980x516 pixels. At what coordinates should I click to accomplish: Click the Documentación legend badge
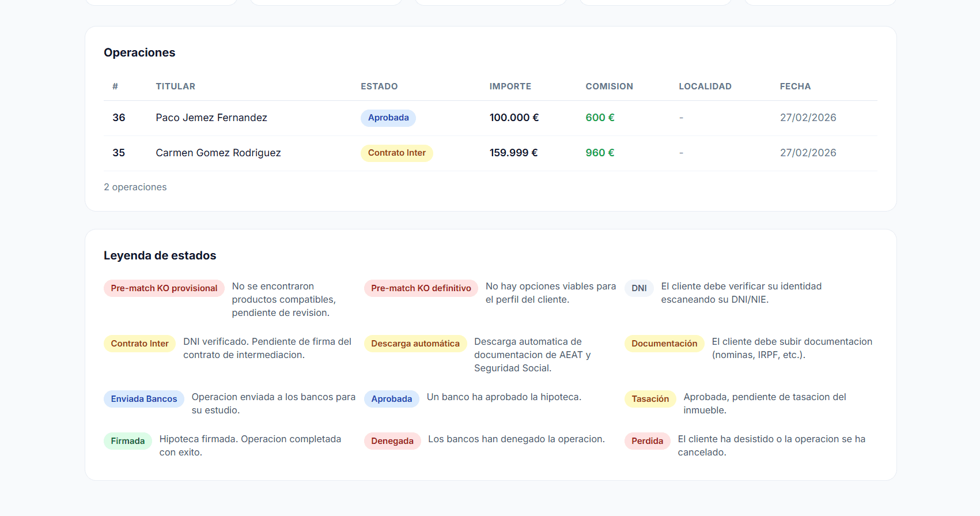click(664, 344)
